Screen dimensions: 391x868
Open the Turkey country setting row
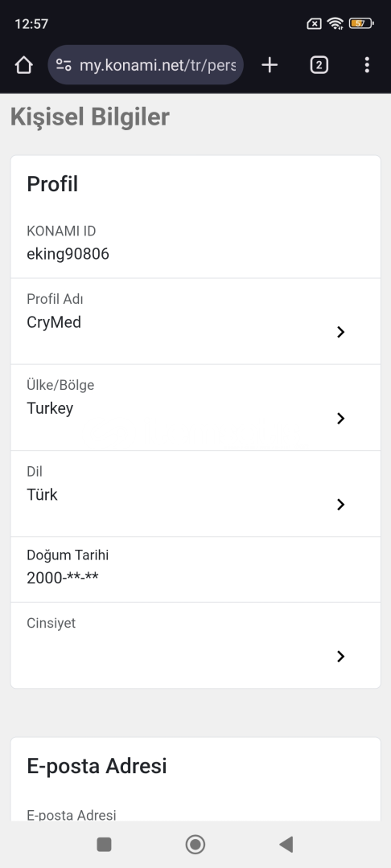tap(195, 407)
